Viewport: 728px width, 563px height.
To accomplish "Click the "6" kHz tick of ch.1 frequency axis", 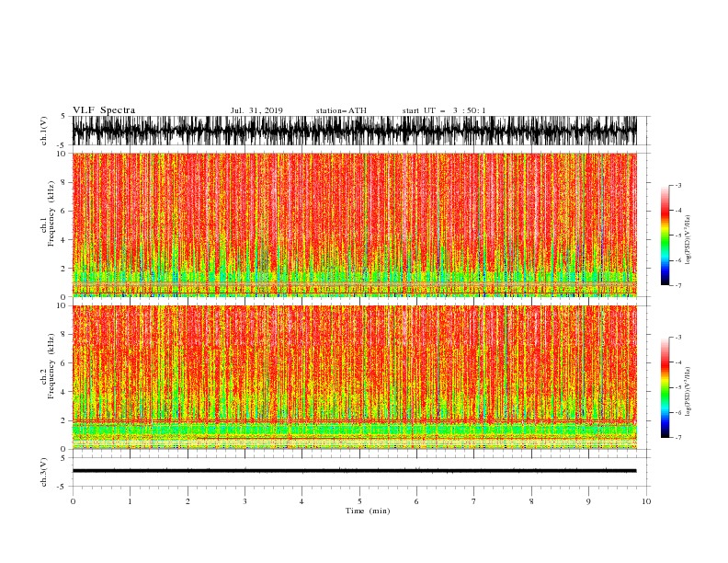I will [x=63, y=211].
